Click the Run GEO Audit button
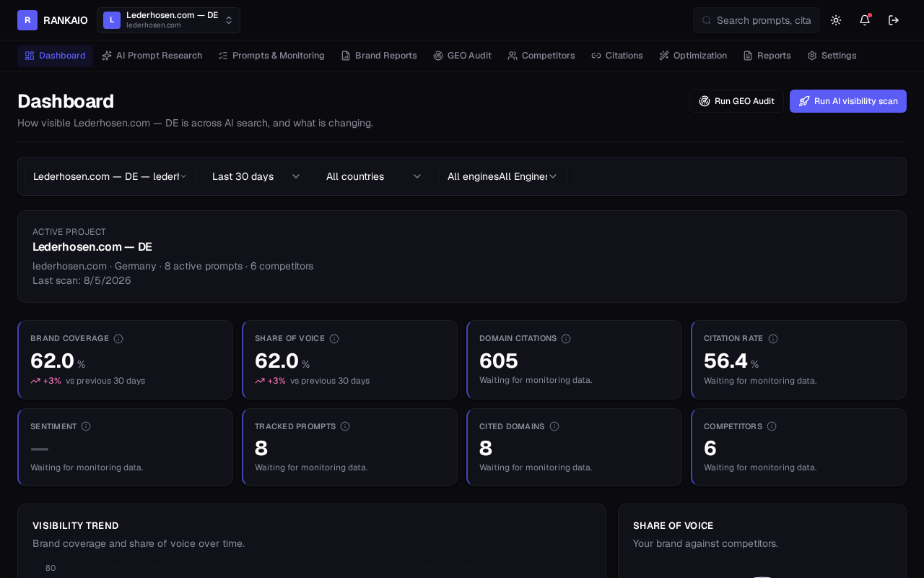Screen dimensions: 924x578 tap(736, 101)
